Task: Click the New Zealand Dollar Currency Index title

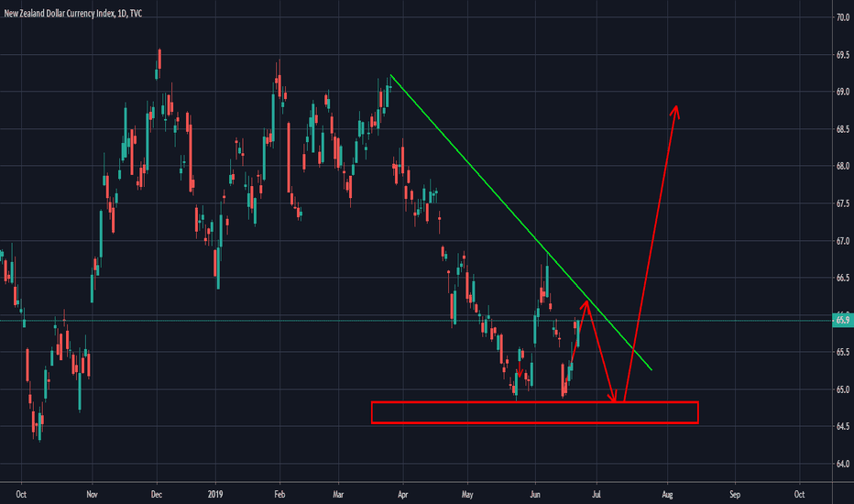Action: click(x=73, y=13)
